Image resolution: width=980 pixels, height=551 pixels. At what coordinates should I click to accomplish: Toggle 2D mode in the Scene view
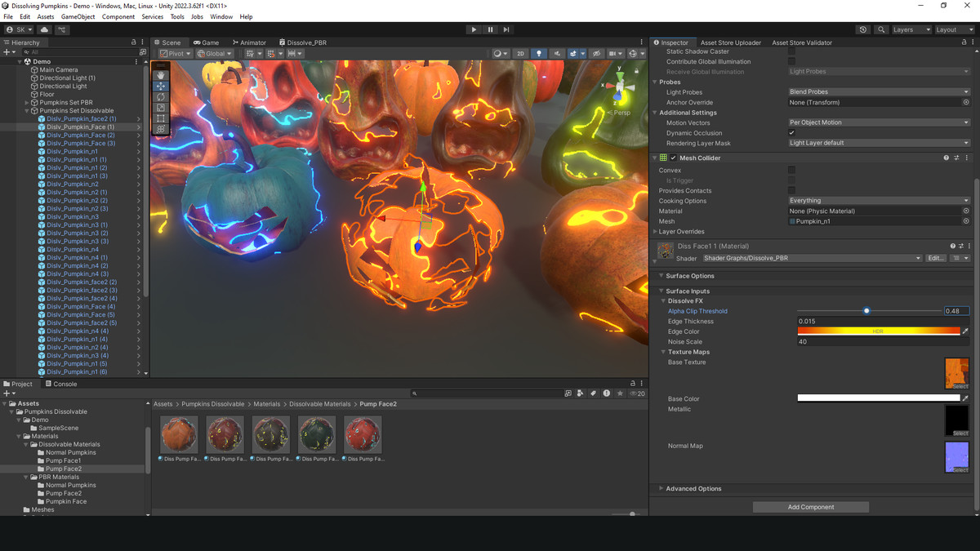click(x=520, y=53)
